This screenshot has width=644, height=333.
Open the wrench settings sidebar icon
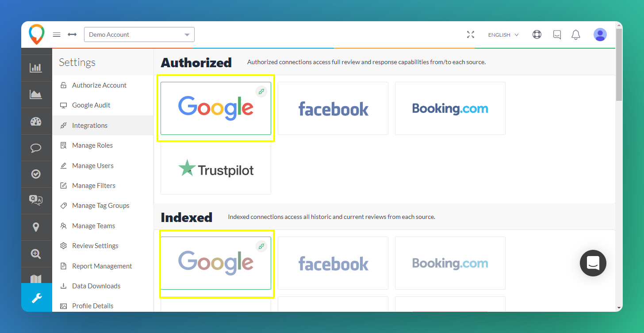[x=36, y=298]
